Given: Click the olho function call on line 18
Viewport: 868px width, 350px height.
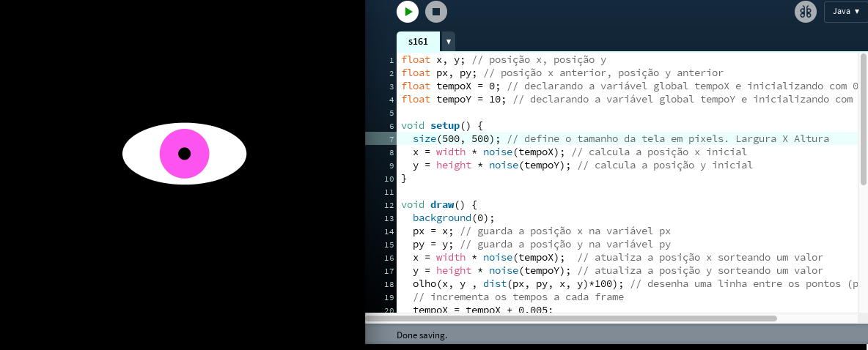Looking at the screenshot, I should [x=425, y=284].
